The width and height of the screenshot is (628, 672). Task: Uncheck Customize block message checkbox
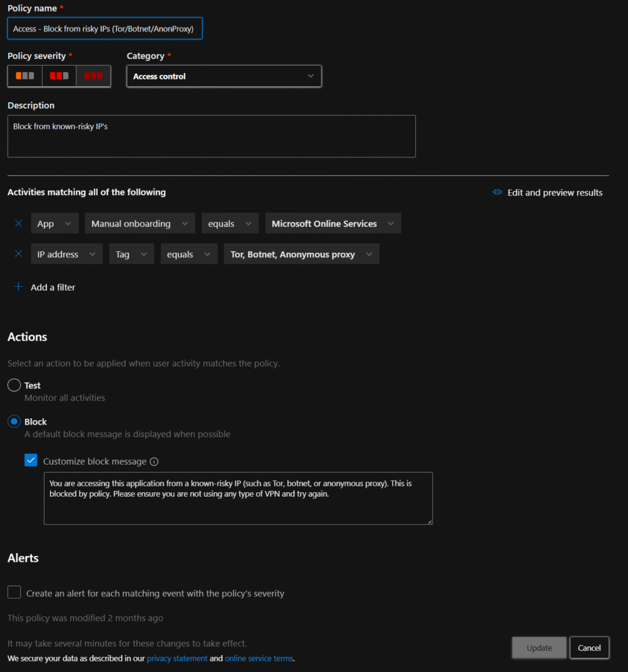click(31, 461)
